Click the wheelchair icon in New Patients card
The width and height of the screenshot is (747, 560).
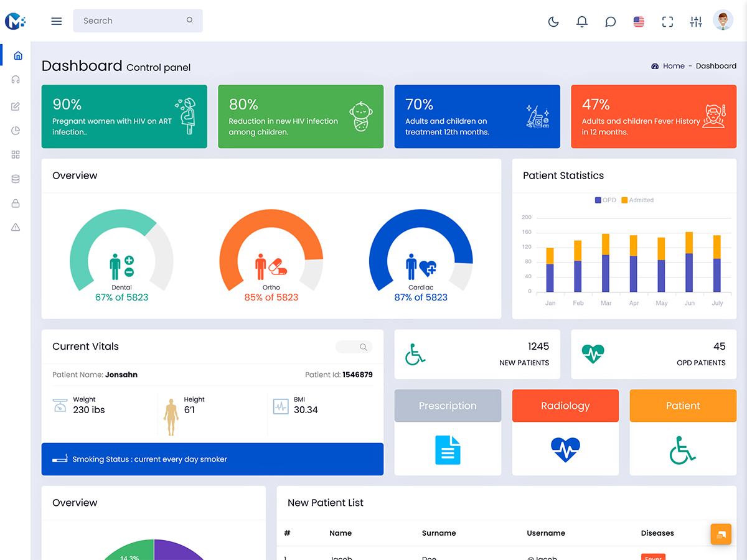point(415,354)
